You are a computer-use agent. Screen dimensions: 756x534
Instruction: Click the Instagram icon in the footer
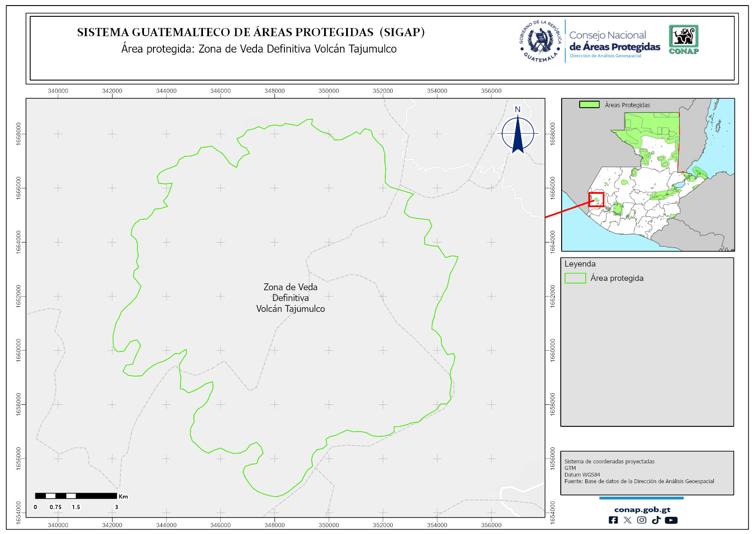point(641,520)
